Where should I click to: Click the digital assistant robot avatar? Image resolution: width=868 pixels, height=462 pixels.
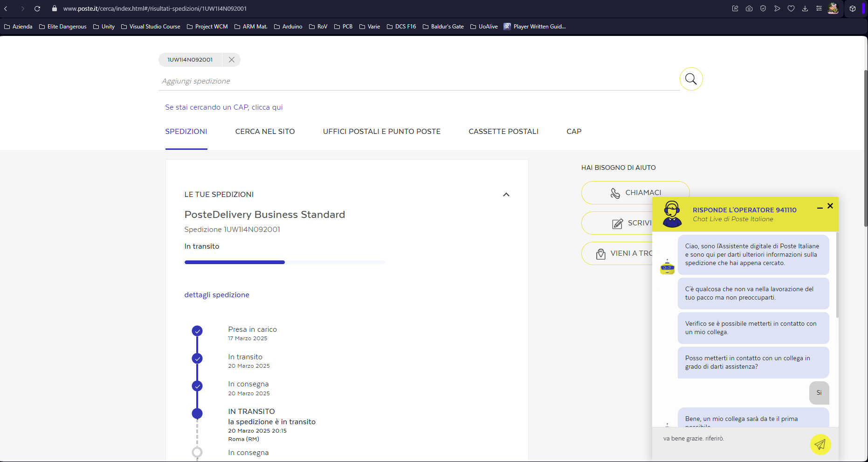tap(667, 267)
